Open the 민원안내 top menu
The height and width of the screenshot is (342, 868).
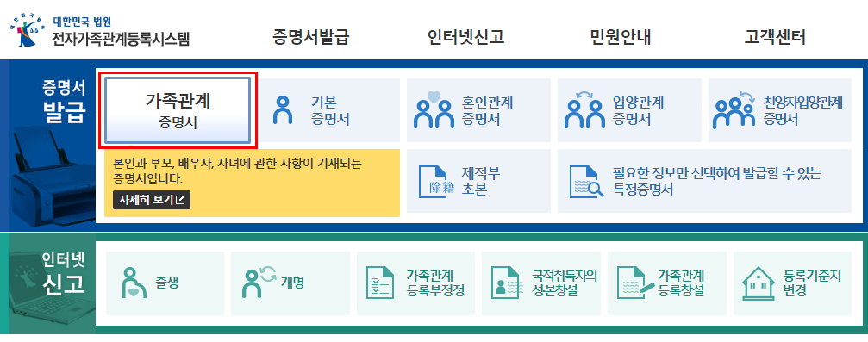(x=620, y=37)
